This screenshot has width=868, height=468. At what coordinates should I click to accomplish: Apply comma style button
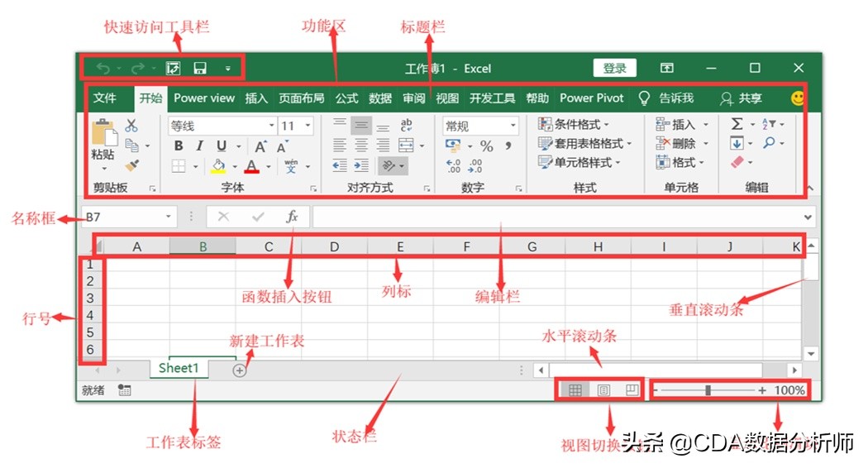click(x=508, y=146)
